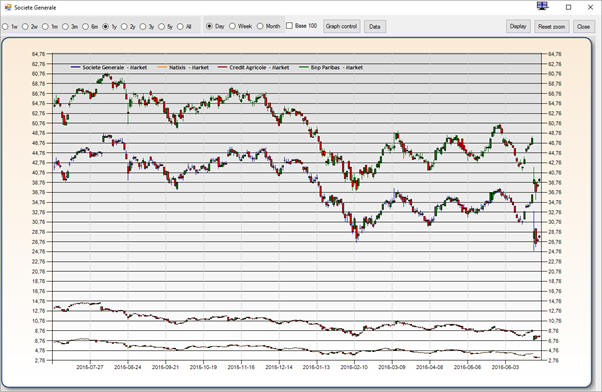602x392 pixels.
Task: Click the 2015-09-21 date axis label
Action: point(165,367)
